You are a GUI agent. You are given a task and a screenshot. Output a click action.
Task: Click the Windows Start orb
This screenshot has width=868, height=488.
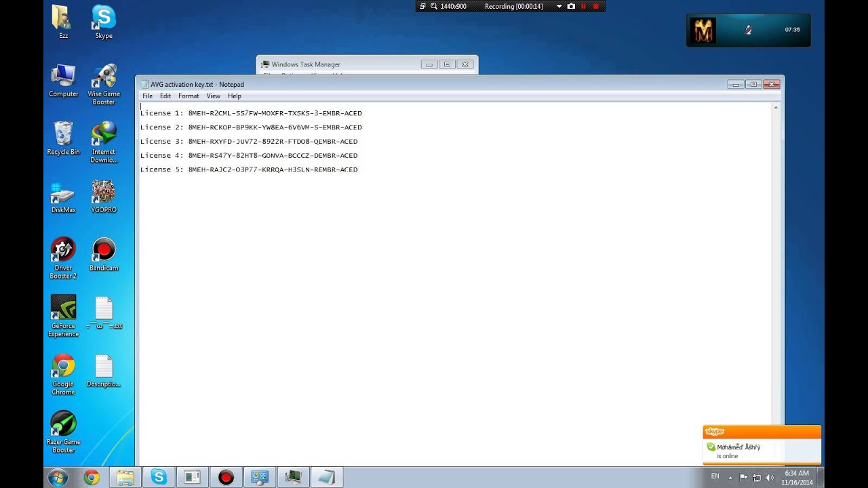pyautogui.click(x=58, y=477)
